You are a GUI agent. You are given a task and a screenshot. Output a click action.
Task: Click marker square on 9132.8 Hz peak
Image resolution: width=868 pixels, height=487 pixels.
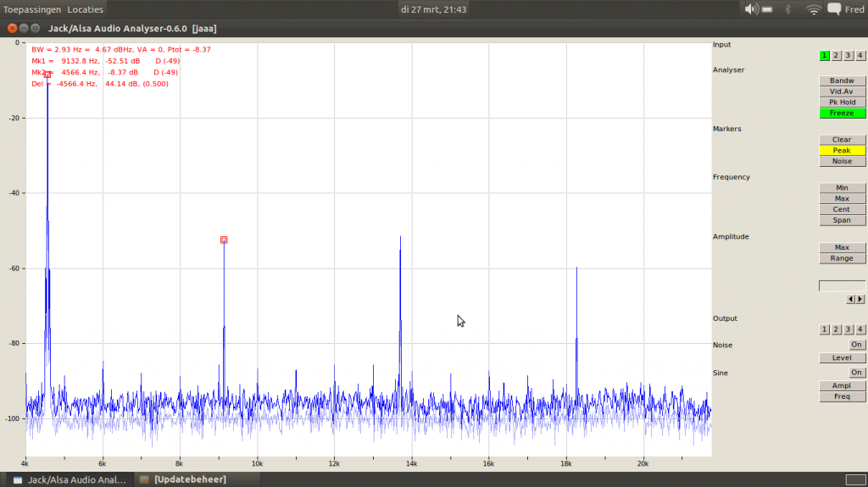tap(224, 241)
